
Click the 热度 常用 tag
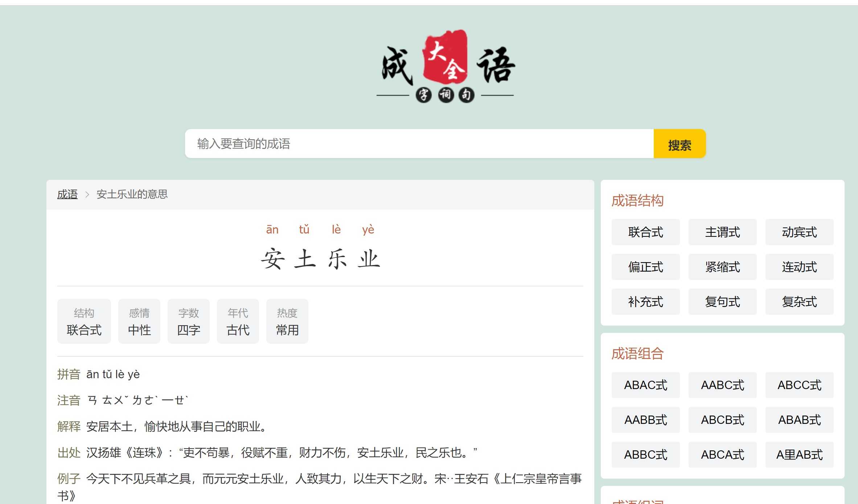coord(287,321)
